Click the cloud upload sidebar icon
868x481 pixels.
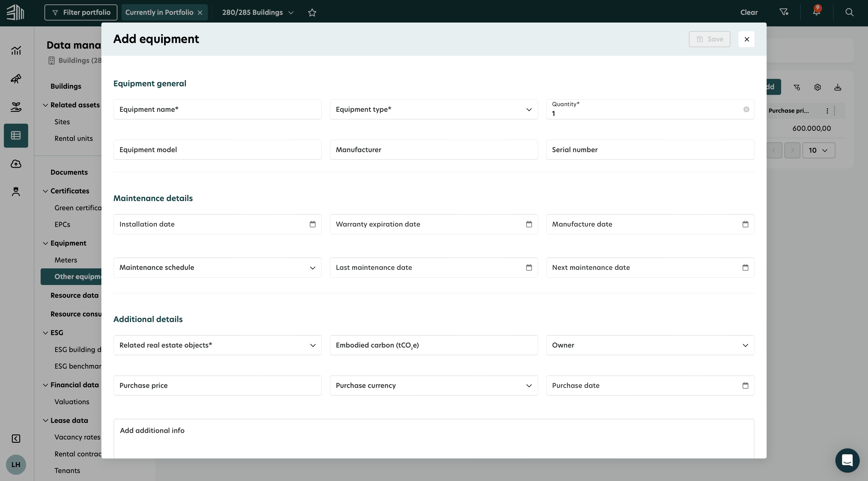click(16, 164)
